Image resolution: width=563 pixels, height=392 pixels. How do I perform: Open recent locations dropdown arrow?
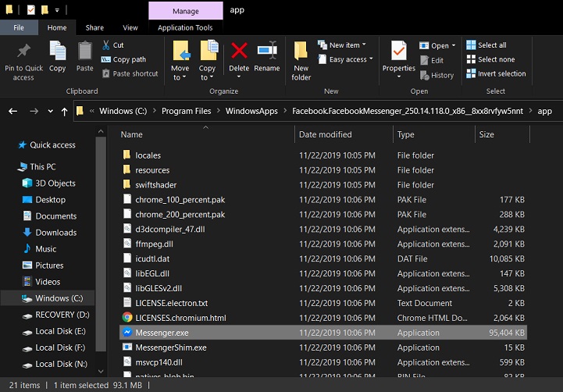tap(50, 112)
